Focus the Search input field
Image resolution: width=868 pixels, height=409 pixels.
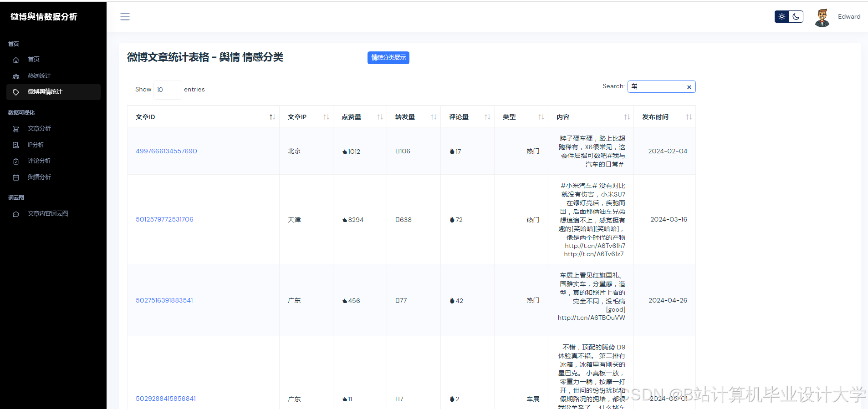(661, 86)
